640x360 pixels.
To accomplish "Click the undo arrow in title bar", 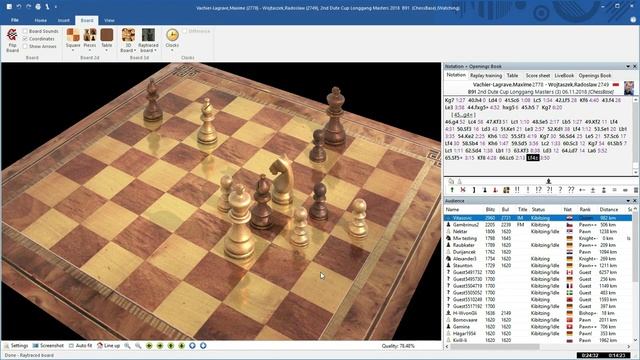I will [19, 7].
